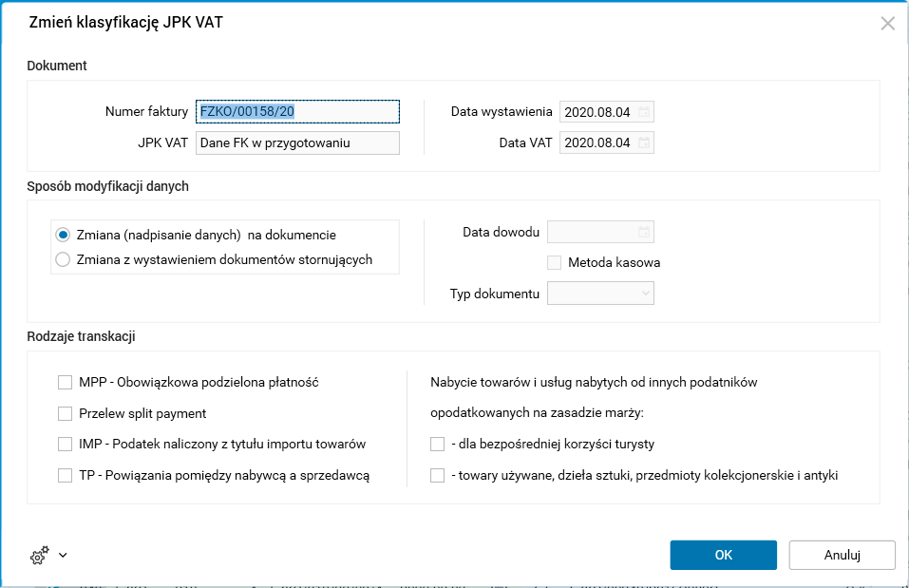The height and width of the screenshot is (588, 909).
Task: Check IMP Podatek naliczony z importu towarów
Action: click(66, 444)
